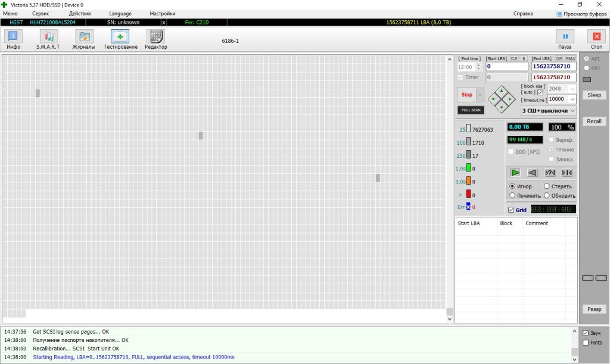This screenshot has height=364, width=610.
Task: Close the device tab with the x button
Action: click(x=163, y=23)
